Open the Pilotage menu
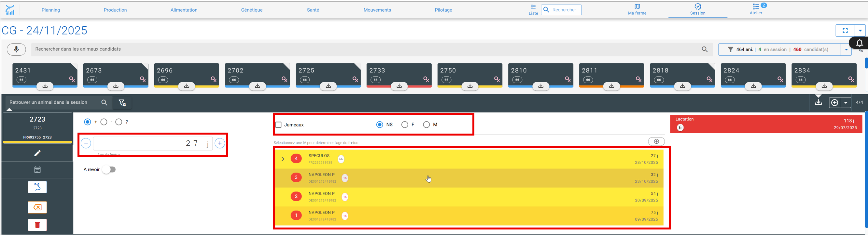This screenshot has height=235, width=868. point(443,10)
